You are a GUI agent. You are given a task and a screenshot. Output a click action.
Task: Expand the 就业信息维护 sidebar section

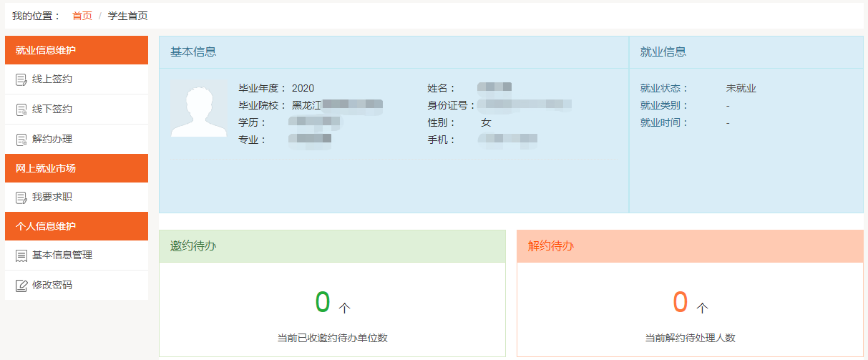point(77,50)
